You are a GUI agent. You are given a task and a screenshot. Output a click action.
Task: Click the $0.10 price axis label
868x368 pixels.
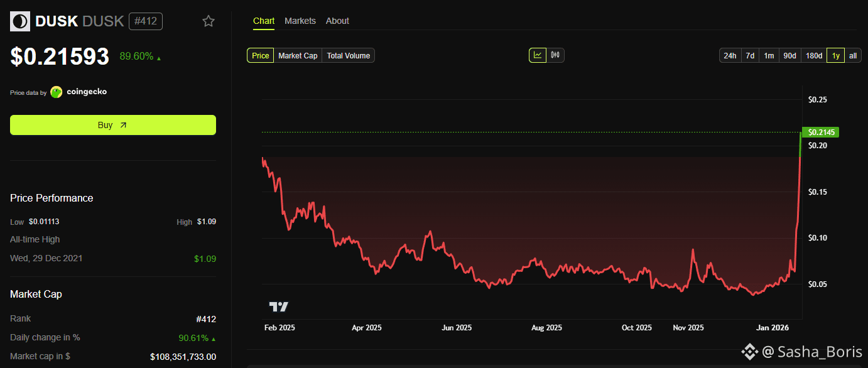pos(818,237)
